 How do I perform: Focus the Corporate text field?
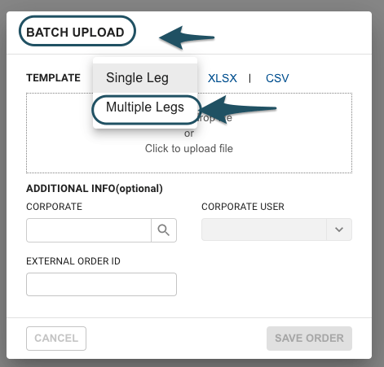(89, 230)
